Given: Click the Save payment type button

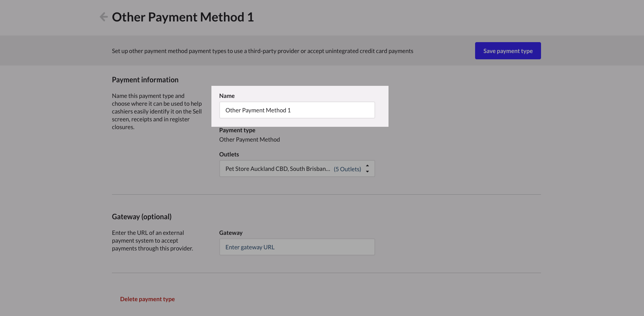Looking at the screenshot, I should pos(508,51).
